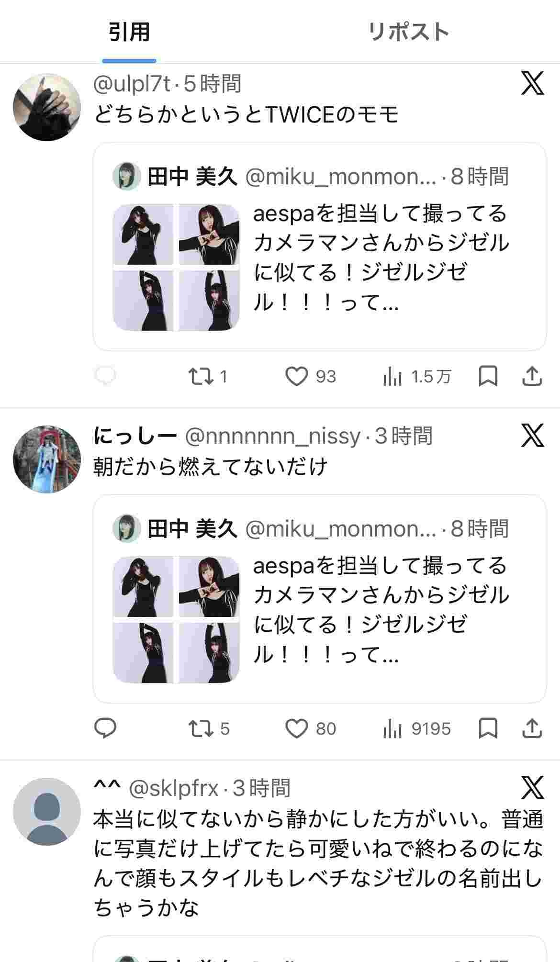Image resolution: width=560 pixels, height=962 pixels.
Task: Open reply on にっしー's post
Action: [x=105, y=728]
